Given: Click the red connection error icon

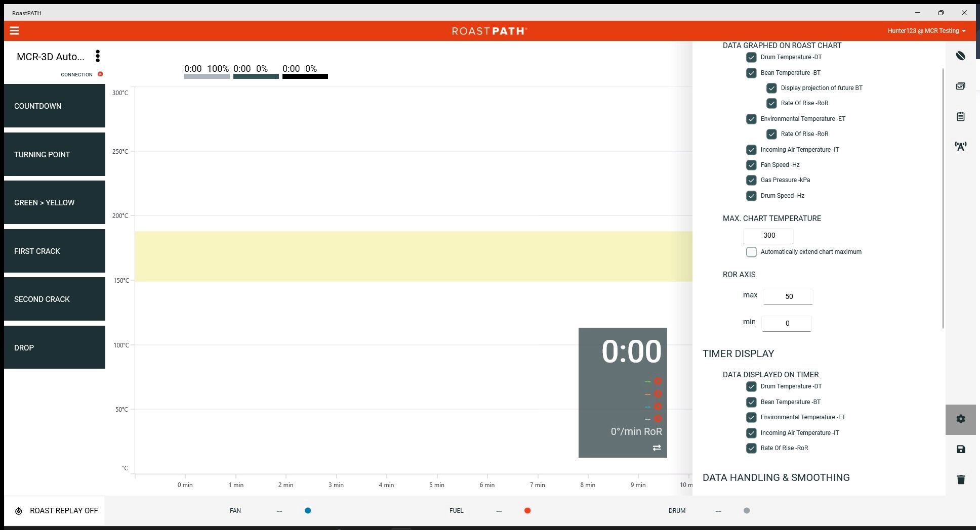Looking at the screenshot, I should 100,74.
